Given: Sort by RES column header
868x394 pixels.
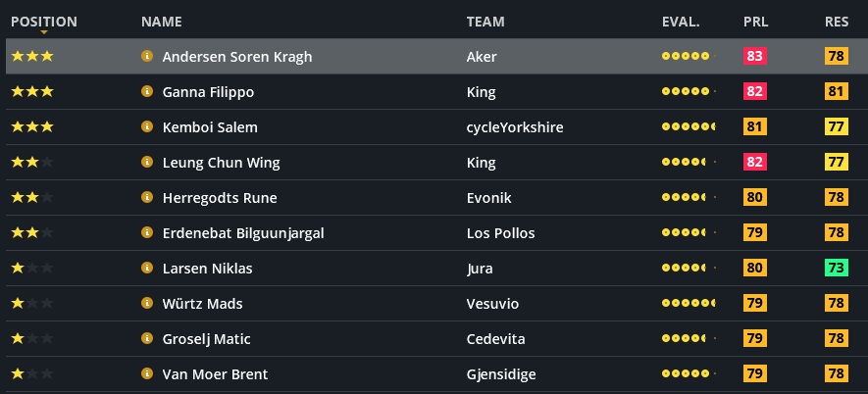Looking at the screenshot, I should [837, 22].
